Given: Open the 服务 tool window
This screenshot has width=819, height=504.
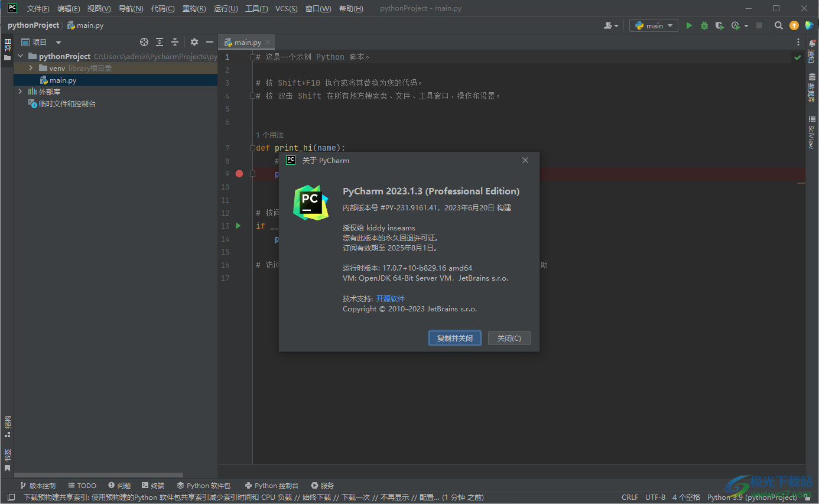Looking at the screenshot, I should click(323, 485).
